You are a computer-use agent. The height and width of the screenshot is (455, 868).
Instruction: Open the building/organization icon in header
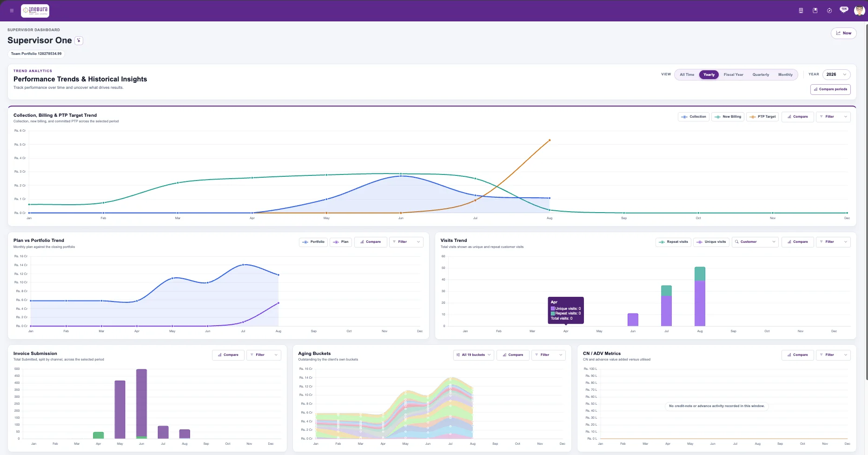(801, 10)
